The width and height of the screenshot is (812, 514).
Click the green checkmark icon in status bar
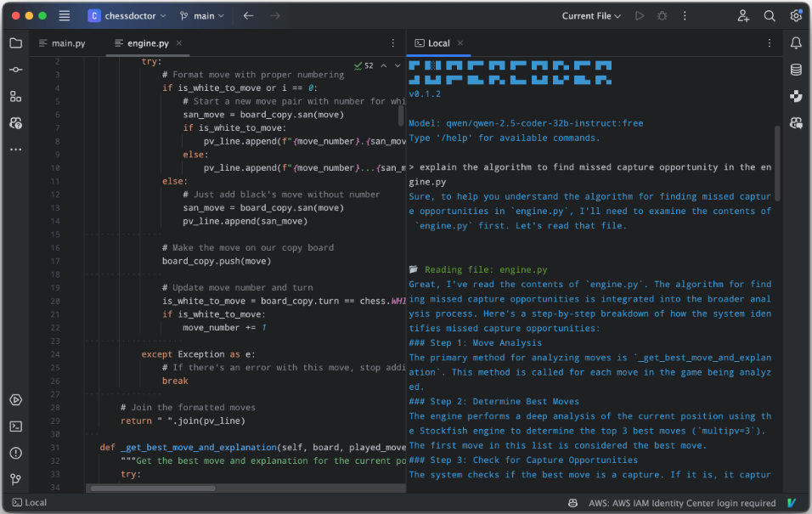[792, 503]
